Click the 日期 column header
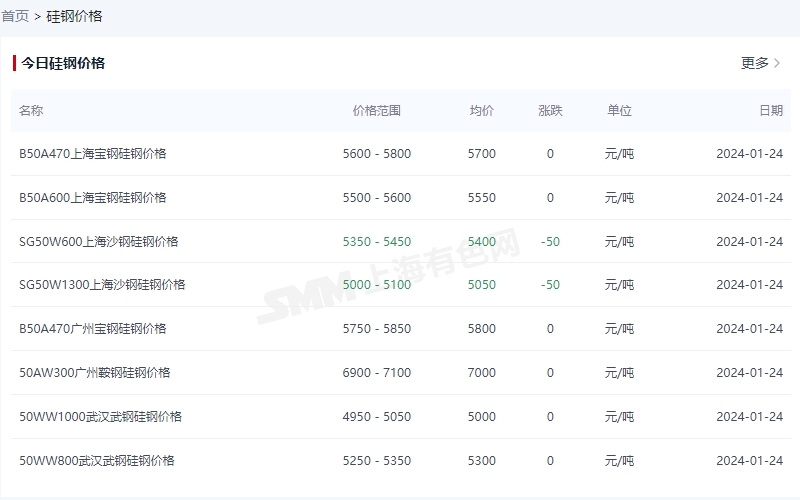Image resolution: width=800 pixels, height=500 pixels. click(x=771, y=111)
